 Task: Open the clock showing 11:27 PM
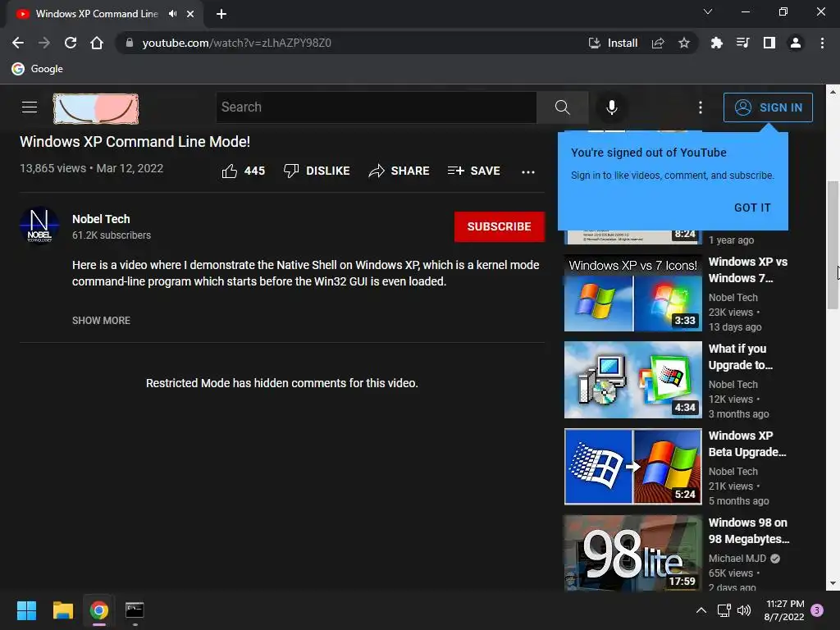(784, 610)
